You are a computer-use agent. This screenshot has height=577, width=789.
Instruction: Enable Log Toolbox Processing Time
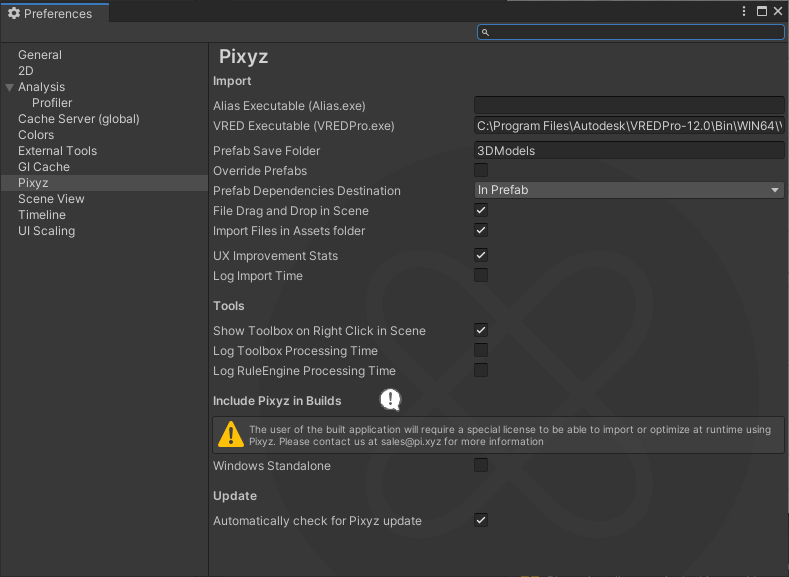point(481,350)
